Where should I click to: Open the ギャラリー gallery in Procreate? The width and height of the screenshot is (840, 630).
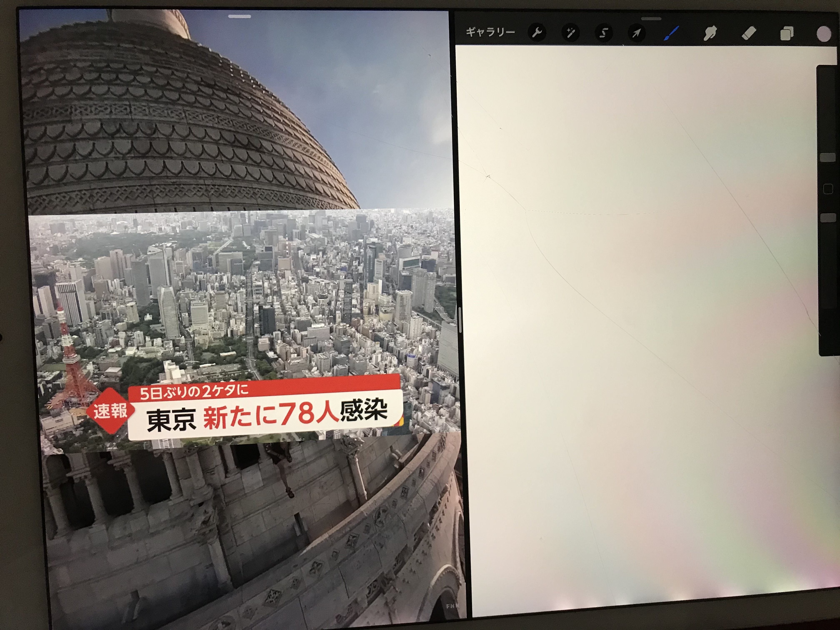(x=490, y=32)
